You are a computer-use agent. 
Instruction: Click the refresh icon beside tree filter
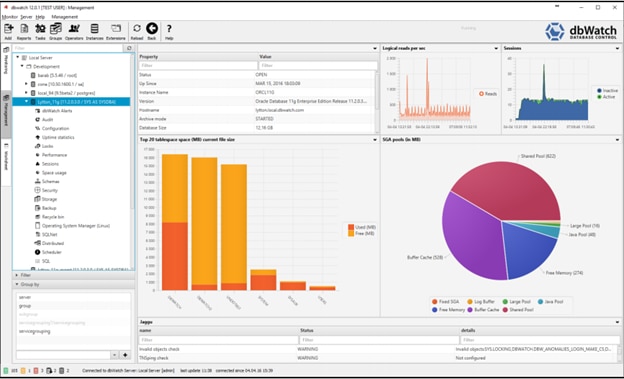click(x=129, y=48)
